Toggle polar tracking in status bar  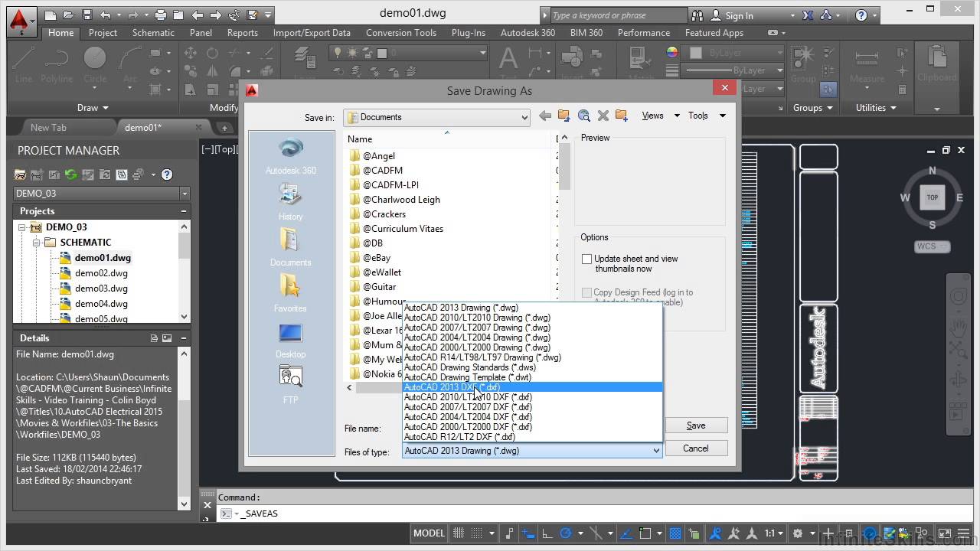(567, 533)
